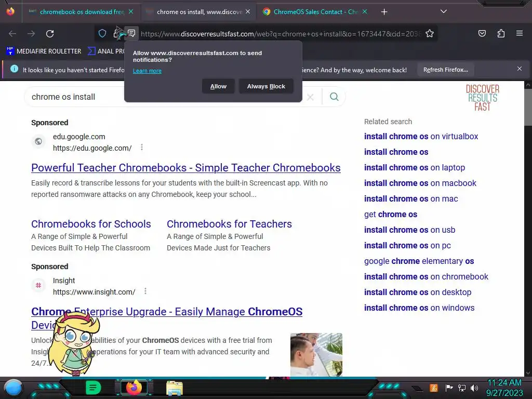This screenshot has width=532, height=399.
Task: Open edu.google.com ad options menu
Action: [142, 147]
